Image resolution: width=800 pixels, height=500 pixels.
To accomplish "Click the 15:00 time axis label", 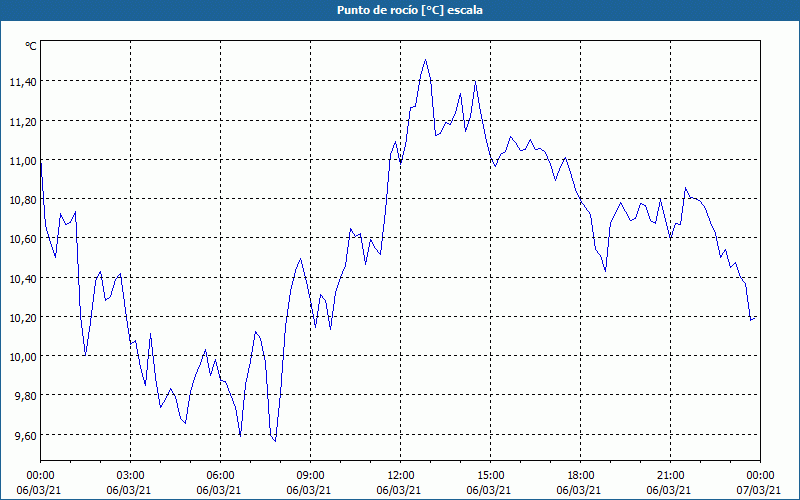I will [490, 476].
